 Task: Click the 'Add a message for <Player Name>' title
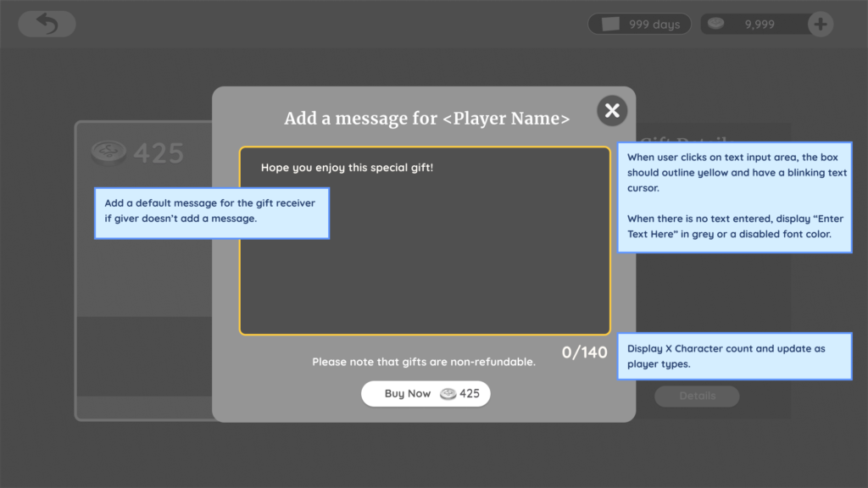coord(426,119)
